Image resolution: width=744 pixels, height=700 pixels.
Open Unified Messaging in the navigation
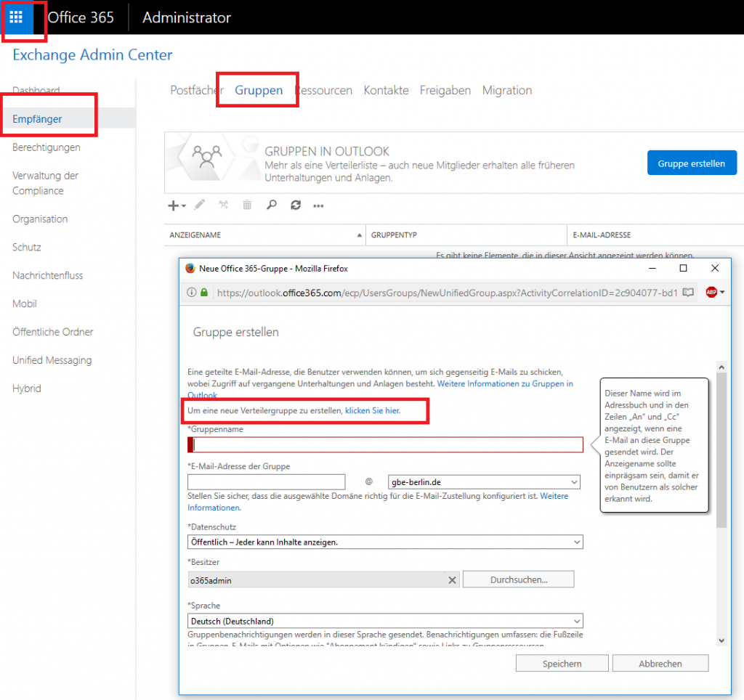tap(52, 360)
